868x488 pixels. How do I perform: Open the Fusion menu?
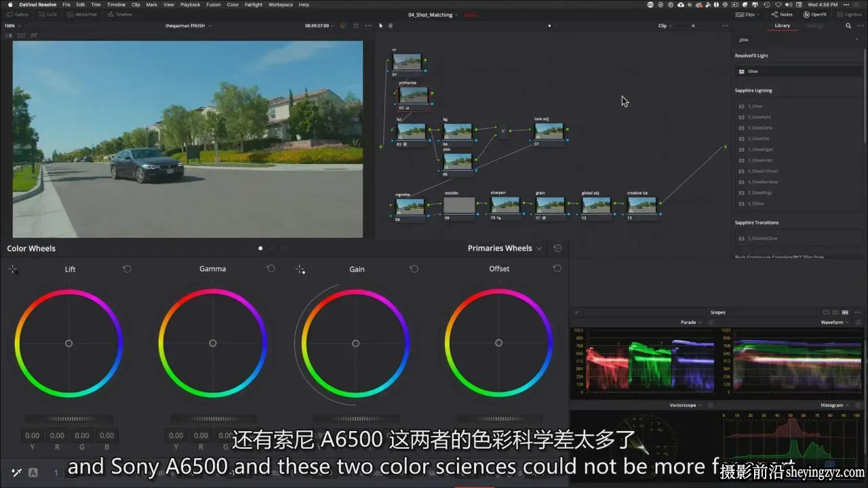[214, 5]
